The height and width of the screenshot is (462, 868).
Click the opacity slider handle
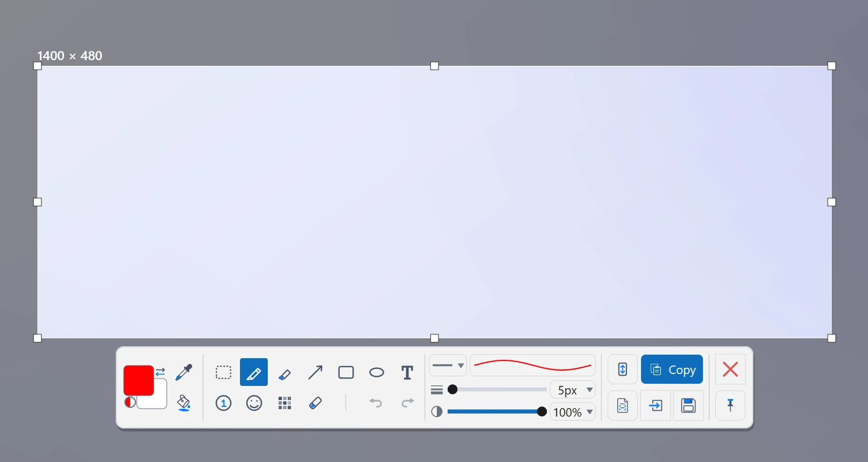coord(542,411)
